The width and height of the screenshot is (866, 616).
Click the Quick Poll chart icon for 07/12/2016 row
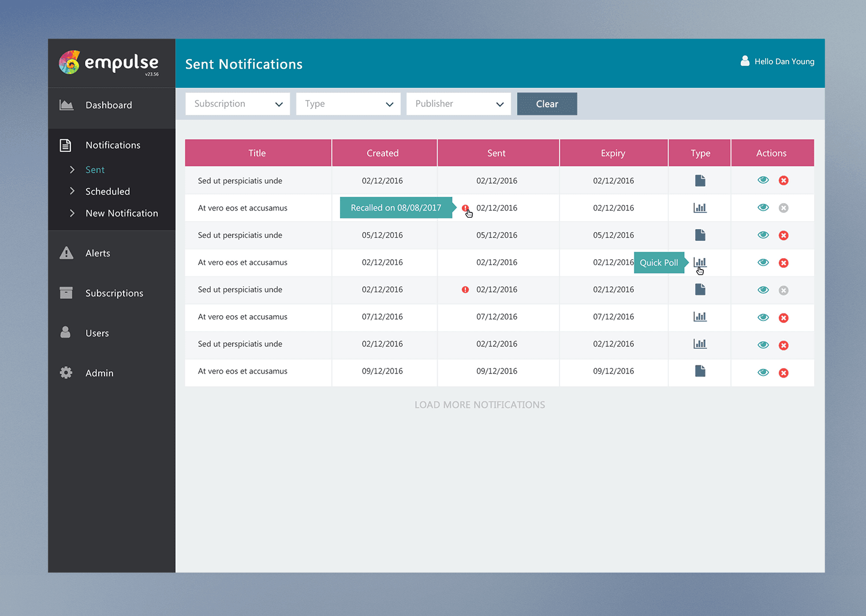700,317
